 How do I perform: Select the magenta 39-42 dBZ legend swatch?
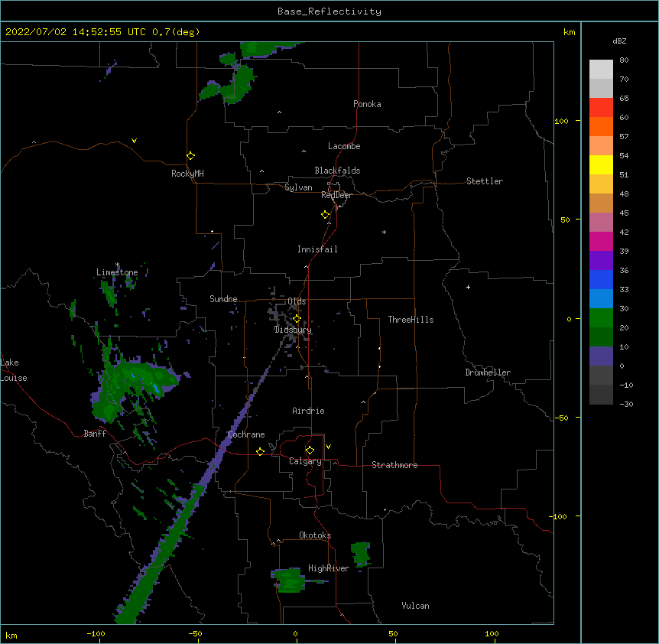601,241
